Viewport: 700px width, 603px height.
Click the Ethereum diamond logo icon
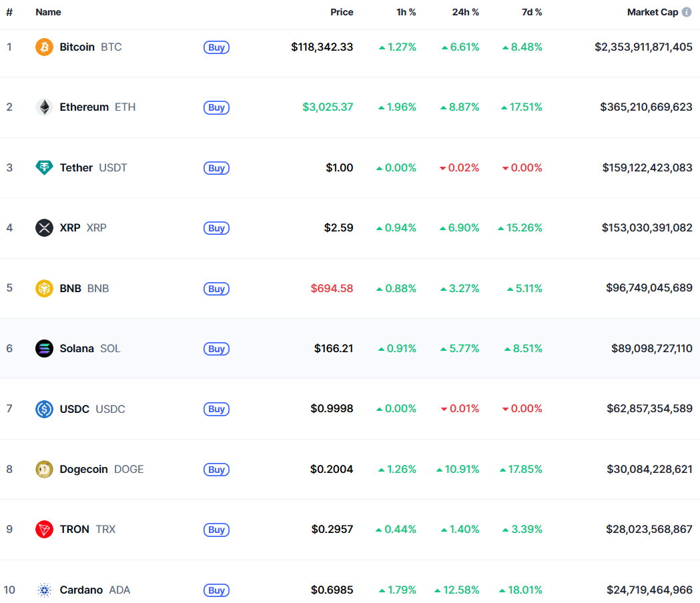44,107
